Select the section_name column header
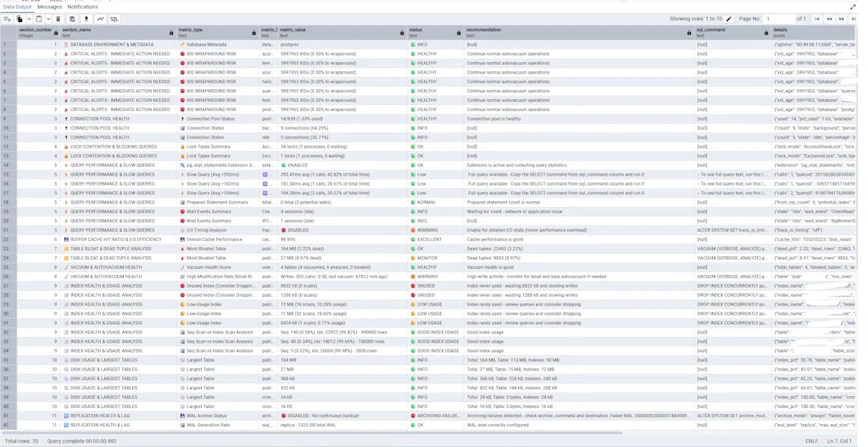868x447 pixels. coord(119,33)
